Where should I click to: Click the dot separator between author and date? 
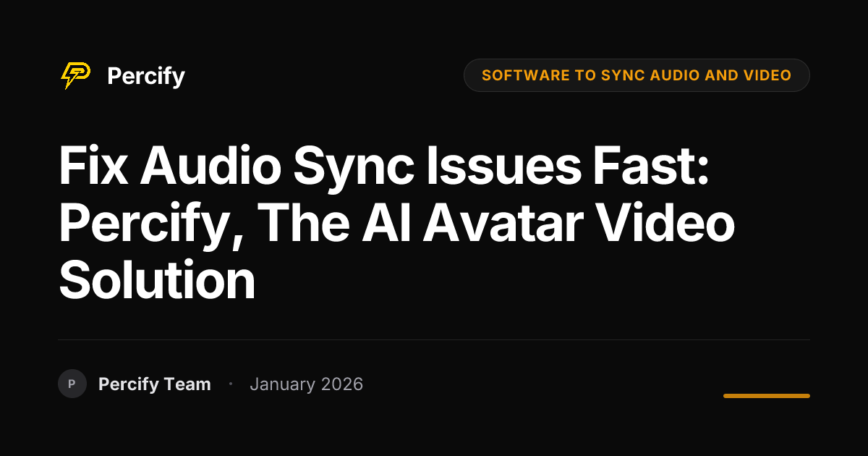point(230,384)
